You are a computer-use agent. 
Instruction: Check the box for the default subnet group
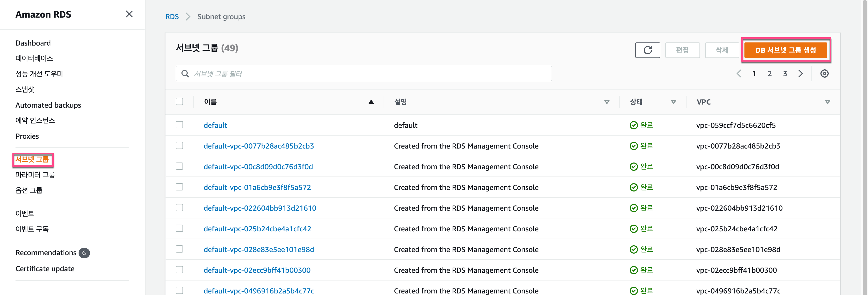coord(179,125)
